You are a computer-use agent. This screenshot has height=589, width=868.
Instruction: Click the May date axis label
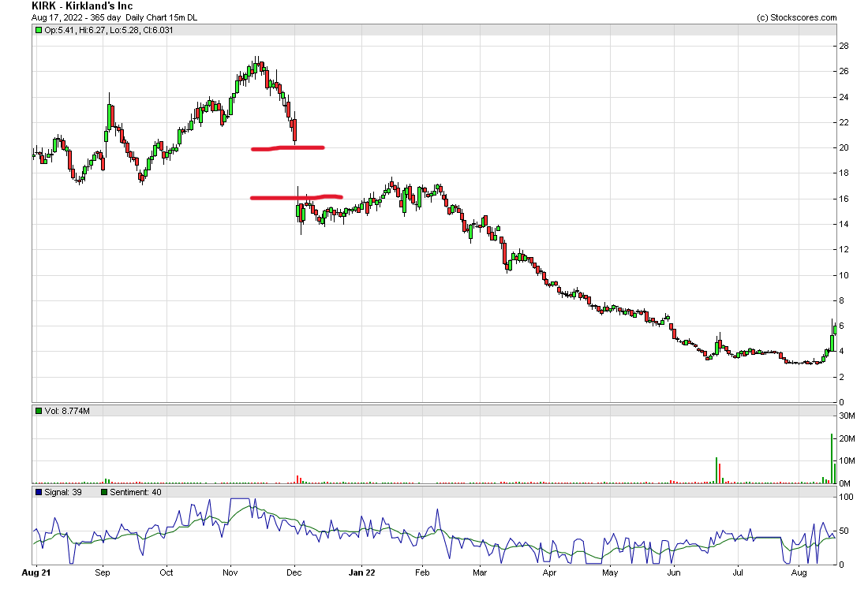pos(610,573)
